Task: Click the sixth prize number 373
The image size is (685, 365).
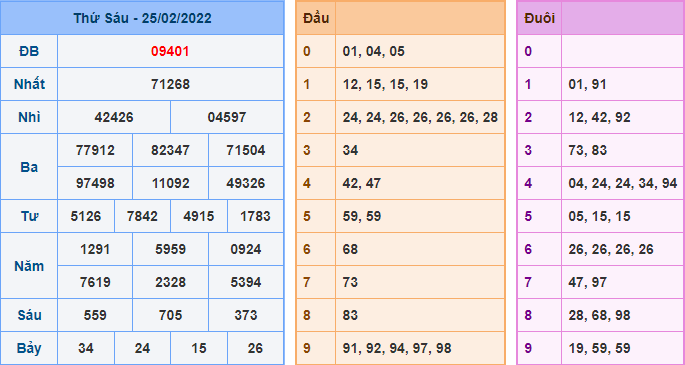Action: (x=246, y=315)
